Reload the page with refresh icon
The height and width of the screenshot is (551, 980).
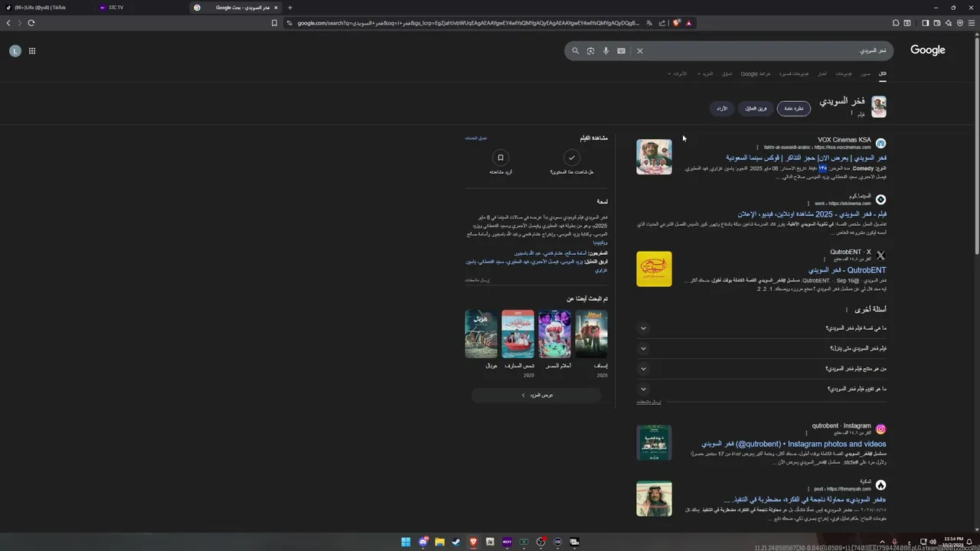31,23
